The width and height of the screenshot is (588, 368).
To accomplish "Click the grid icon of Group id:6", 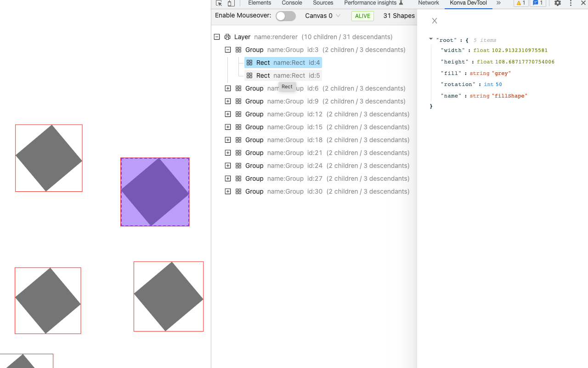I will 238,88.
